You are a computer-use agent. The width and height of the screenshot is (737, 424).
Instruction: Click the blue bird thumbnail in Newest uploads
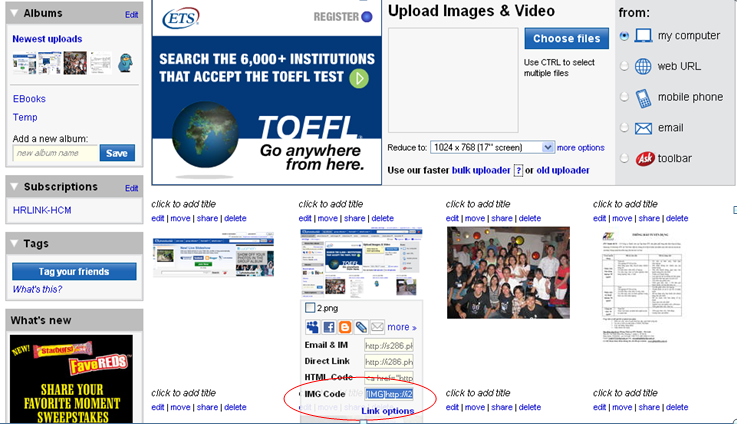pos(125,63)
